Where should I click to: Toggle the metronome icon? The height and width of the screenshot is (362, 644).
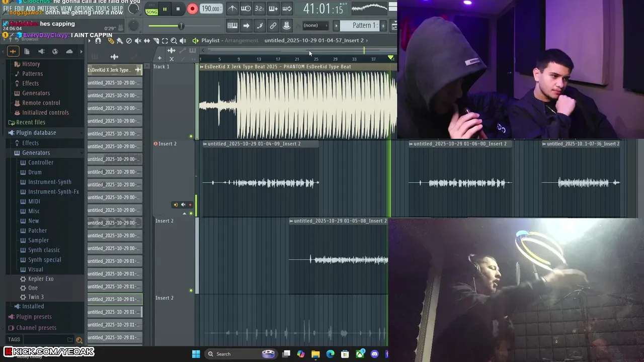pyautogui.click(x=232, y=9)
